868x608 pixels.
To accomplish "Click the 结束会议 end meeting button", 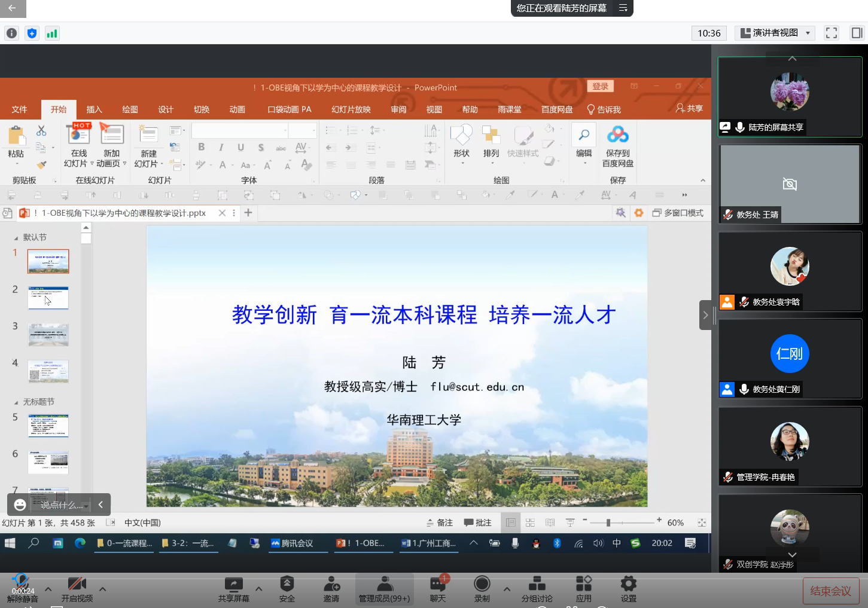I will tap(830, 591).
